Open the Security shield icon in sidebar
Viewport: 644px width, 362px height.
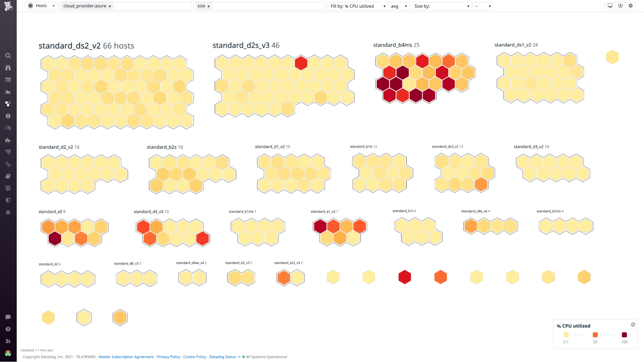point(8,200)
